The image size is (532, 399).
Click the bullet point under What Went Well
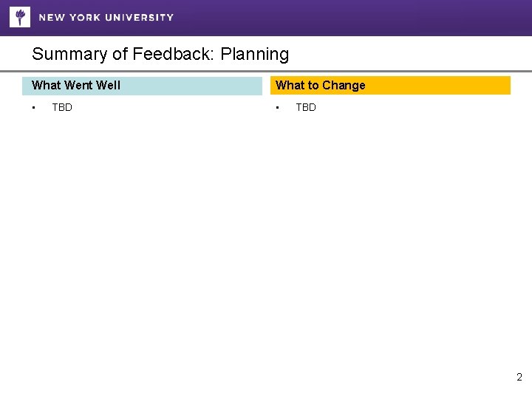coord(34,108)
